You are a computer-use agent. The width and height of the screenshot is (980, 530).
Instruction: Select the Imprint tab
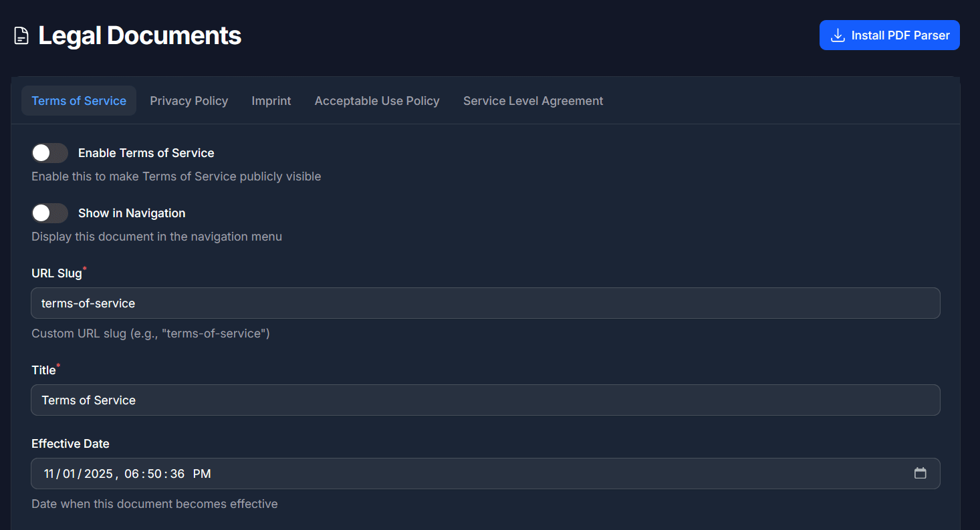[x=271, y=101]
